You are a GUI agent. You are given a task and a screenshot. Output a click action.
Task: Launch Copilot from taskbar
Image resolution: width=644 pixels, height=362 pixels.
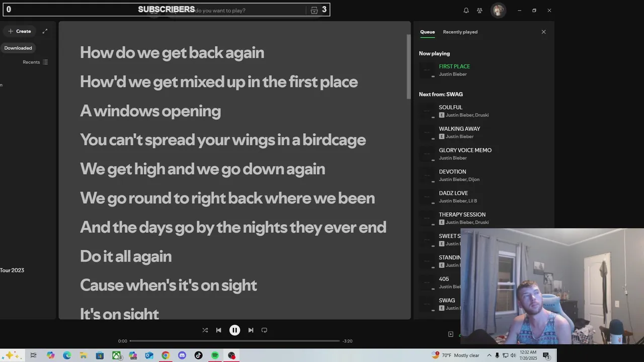click(x=50, y=355)
